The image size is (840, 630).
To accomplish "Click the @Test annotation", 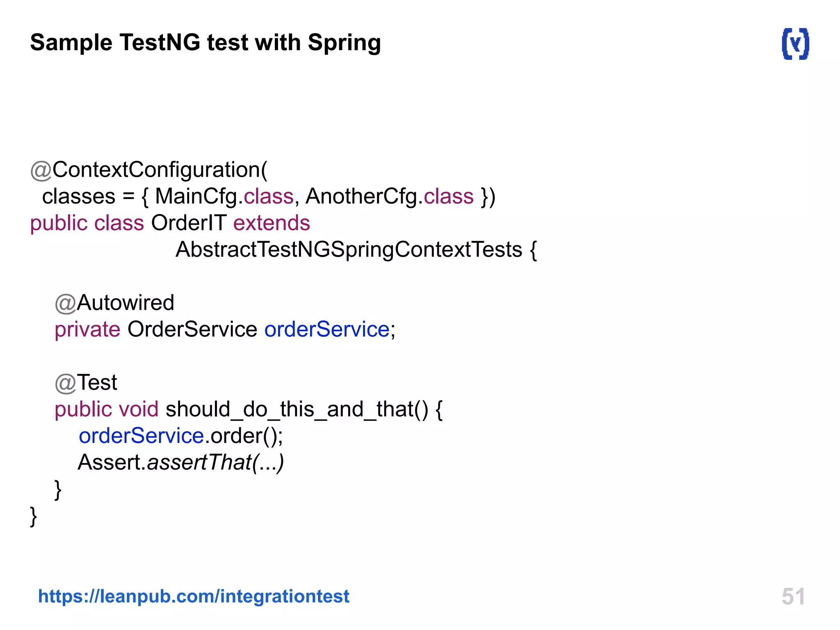I will 86,383.
